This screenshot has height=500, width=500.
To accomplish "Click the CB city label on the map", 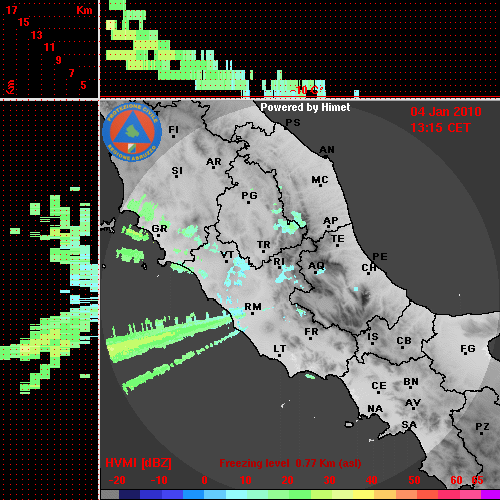I will pyautogui.click(x=404, y=341).
